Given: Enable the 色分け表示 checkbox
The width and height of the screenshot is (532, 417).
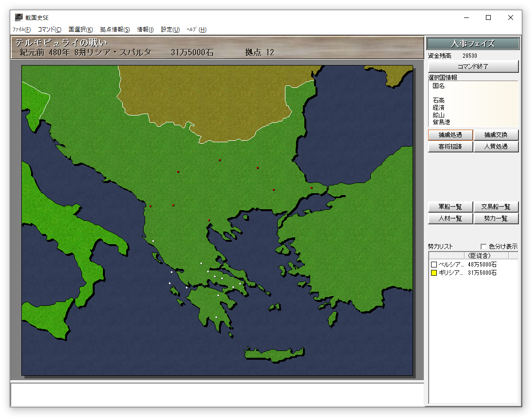Looking at the screenshot, I should click(483, 247).
